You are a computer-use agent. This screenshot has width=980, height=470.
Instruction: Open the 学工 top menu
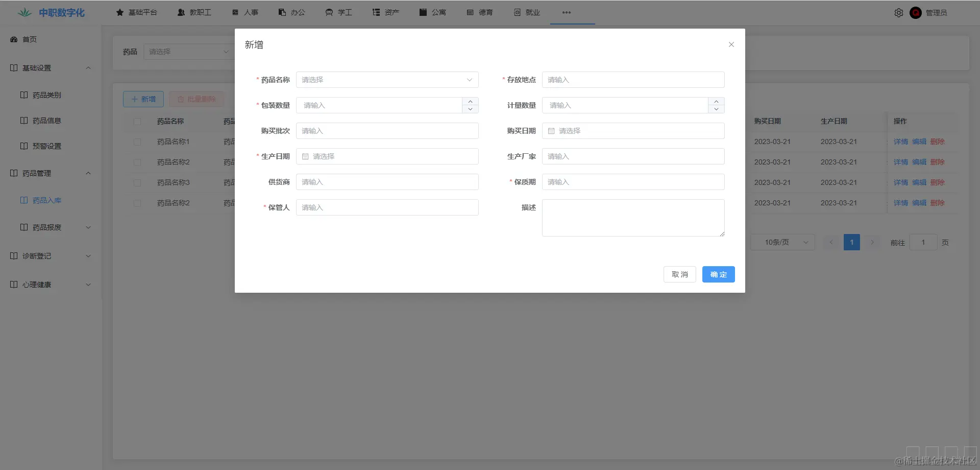point(339,12)
